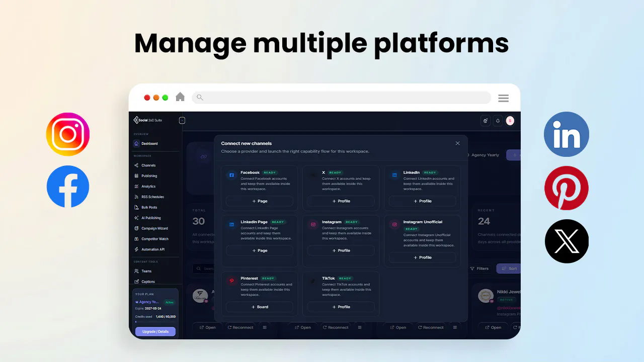
Task: Add an X Profile
Action: [x=341, y=201]
